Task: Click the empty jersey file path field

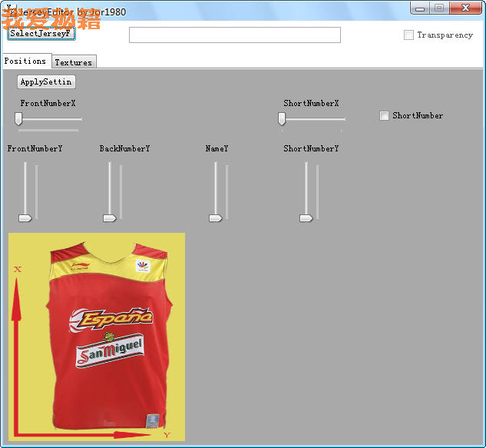Action: coord(234,35)
